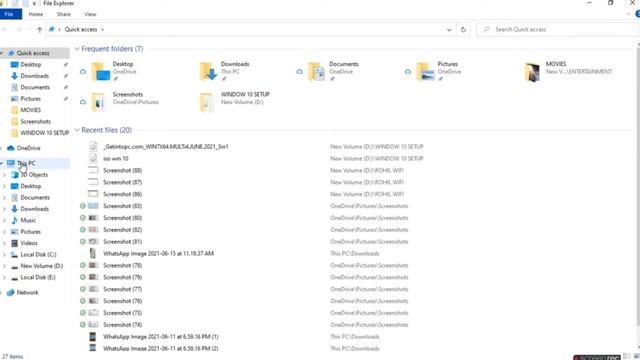Viewport: 640px width, 360px height.
Task: Click the New Volume (D:) drive icon
Action: 15,266
